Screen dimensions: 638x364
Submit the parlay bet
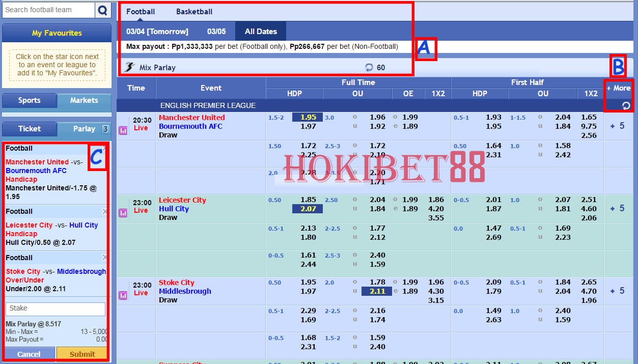coord(82,354)
